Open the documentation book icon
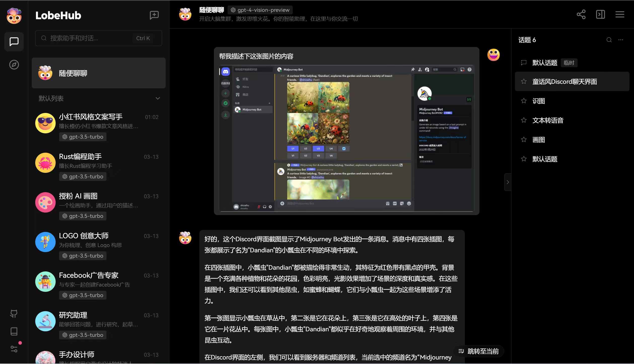This screenshot has height=364, width=634. click(x=14, y=331)
